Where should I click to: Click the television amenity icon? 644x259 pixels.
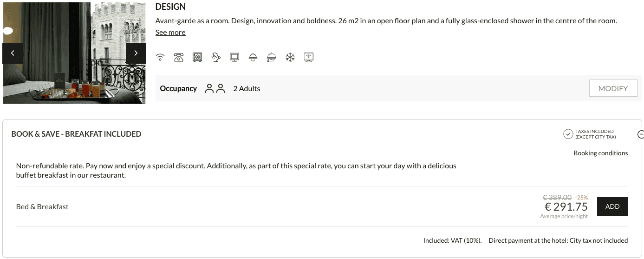(x=234, y=57)
